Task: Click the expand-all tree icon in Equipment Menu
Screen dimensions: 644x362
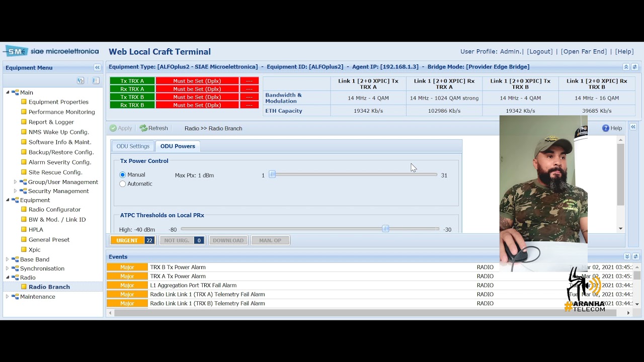Action: pos(80,80)
